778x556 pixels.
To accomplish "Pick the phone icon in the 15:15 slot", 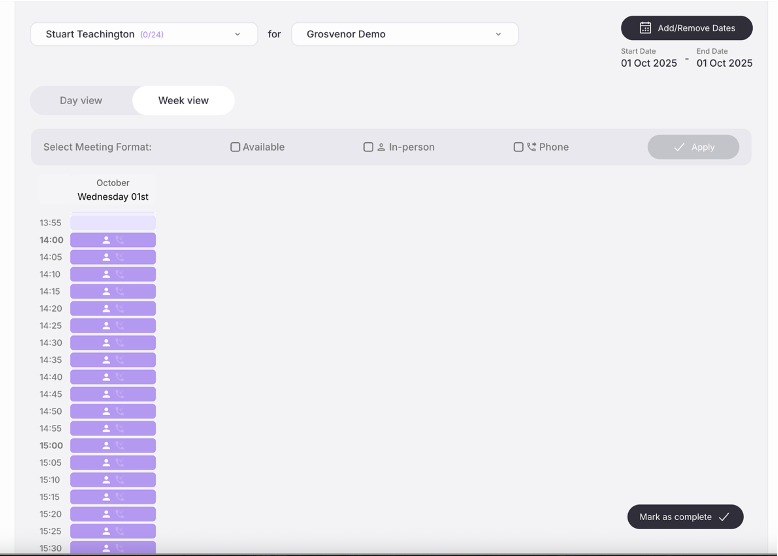I will [120, 497].
